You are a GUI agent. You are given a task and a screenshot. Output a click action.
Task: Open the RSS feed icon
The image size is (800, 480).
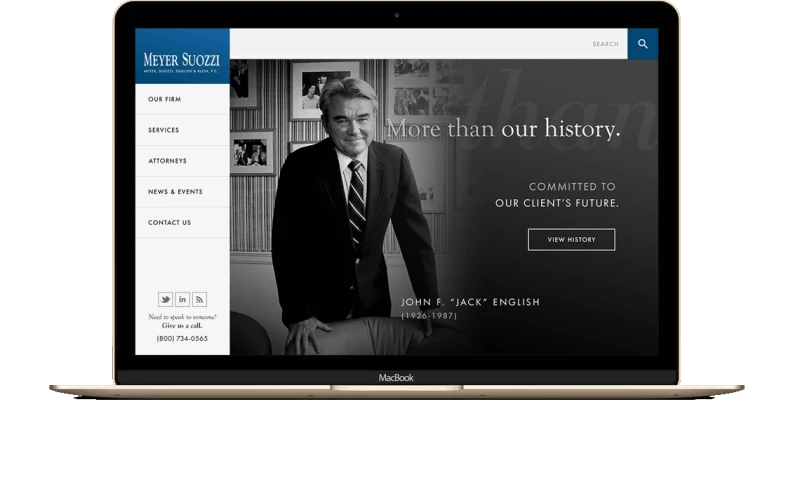tap(199, 299)
